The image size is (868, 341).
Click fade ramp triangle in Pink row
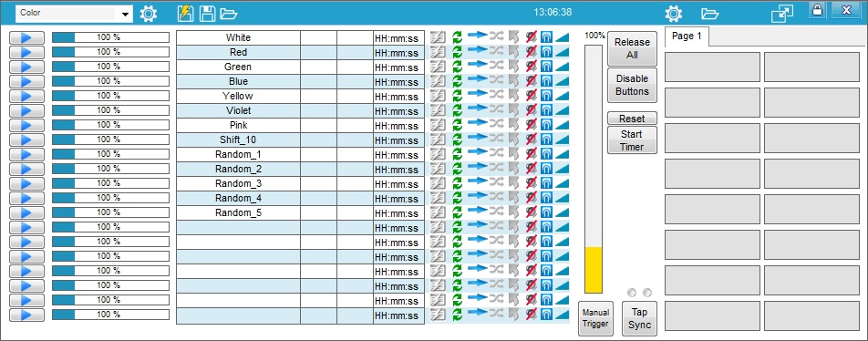562,125
